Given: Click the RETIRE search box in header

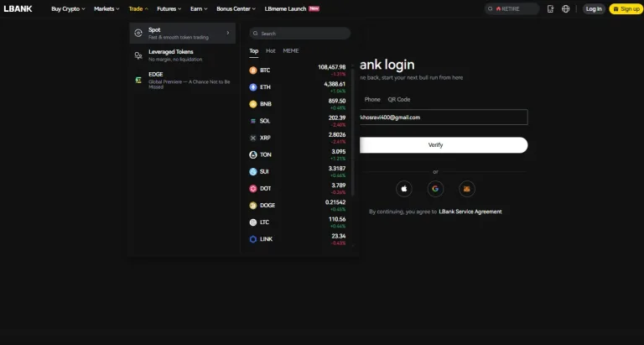Looking at the screenshot, I should click(x=512, y=8).
